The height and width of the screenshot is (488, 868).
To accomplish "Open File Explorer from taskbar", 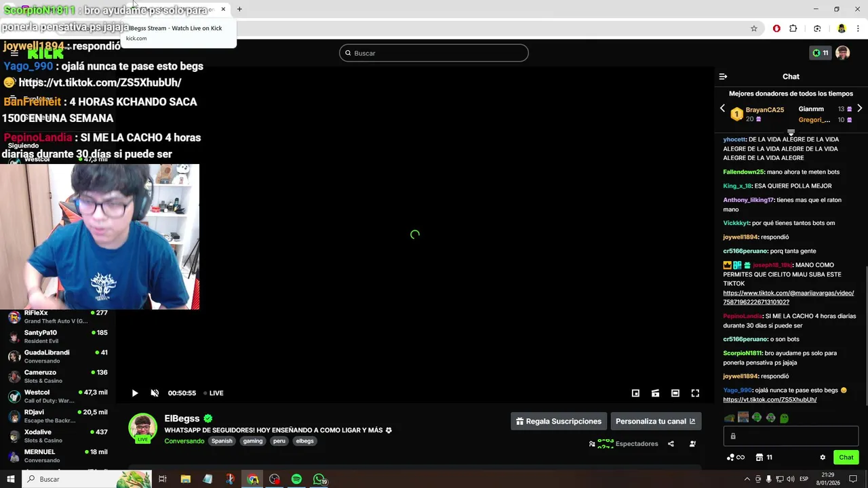I will click(185, 479).
